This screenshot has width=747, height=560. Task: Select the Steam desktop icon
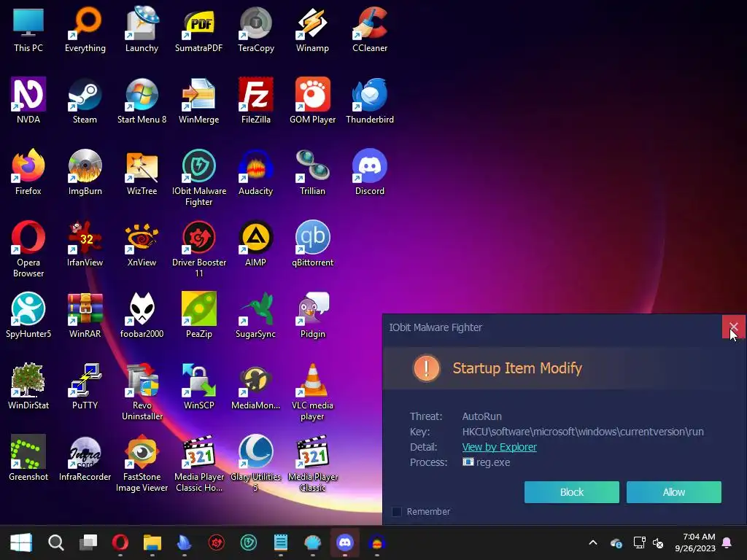85,101
